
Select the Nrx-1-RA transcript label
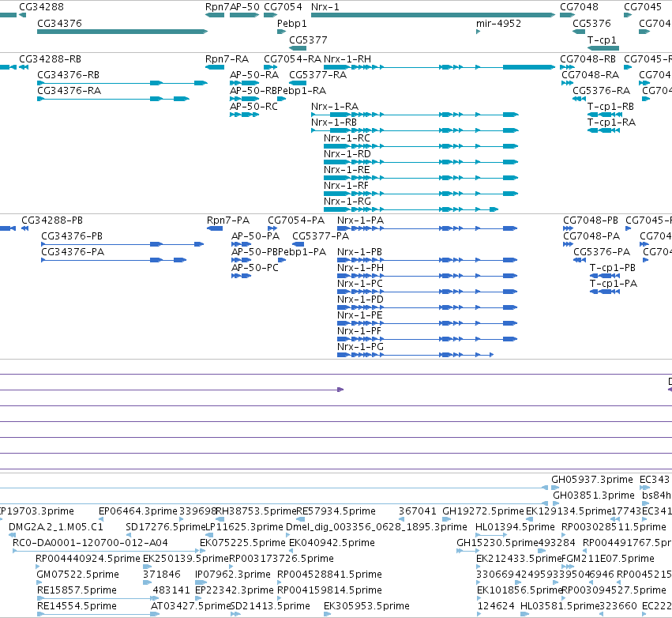[335, 107]
